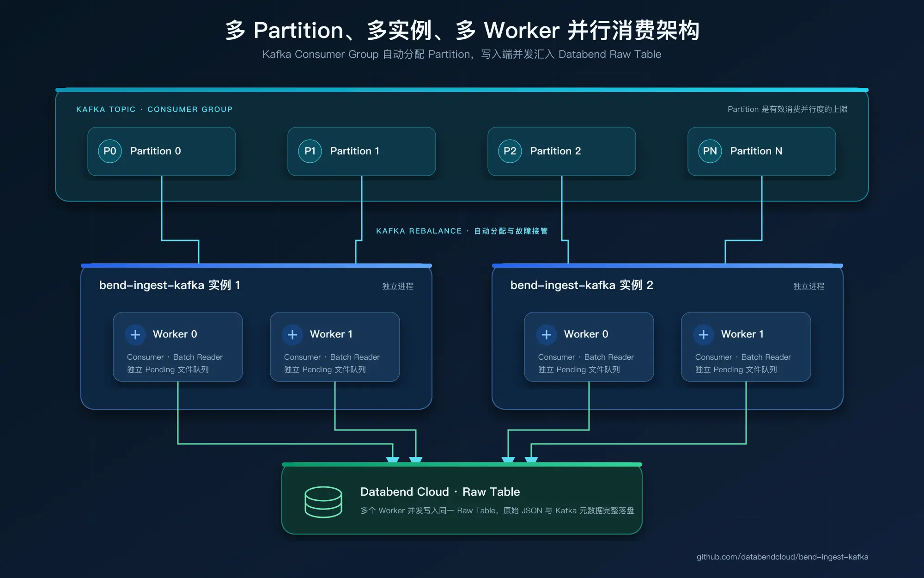Click '独立进程' tag in 实例 1 box
This screenshot has height=578, width=924.
coord(398,286)
